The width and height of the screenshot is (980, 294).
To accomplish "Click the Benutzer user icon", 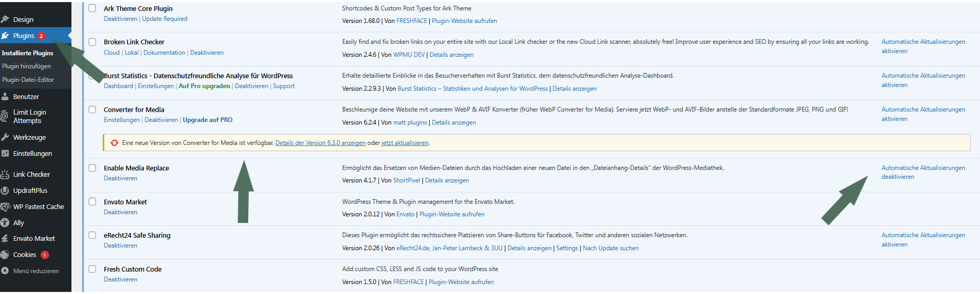I will pyautogui.click(x=5, y=96).
